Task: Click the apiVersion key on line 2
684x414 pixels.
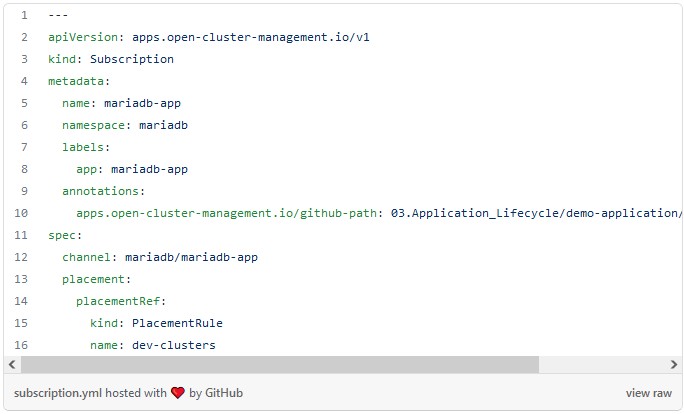Action: coord(83,37)
